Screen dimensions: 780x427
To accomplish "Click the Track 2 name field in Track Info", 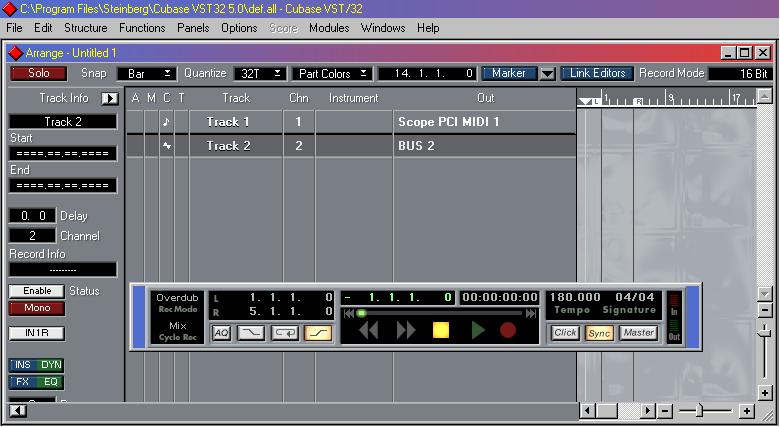I will coord(63,121).
